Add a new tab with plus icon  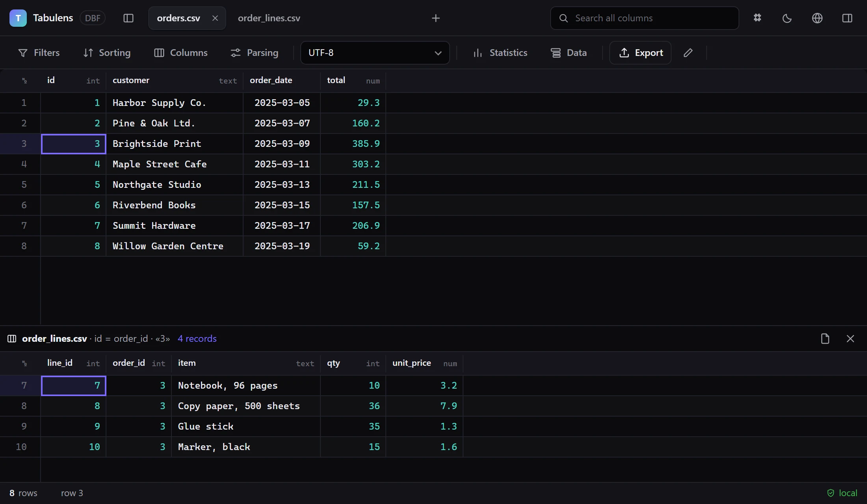coord(436,18)
